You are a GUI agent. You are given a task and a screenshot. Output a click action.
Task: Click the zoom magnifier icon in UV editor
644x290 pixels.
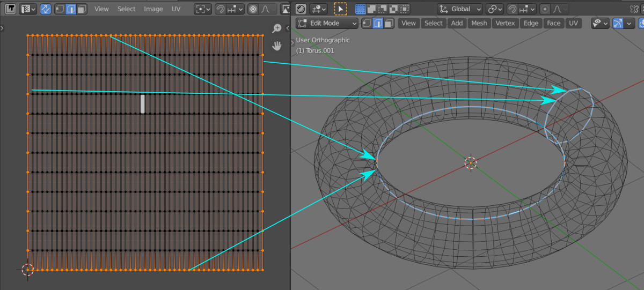tap(277, 28)
